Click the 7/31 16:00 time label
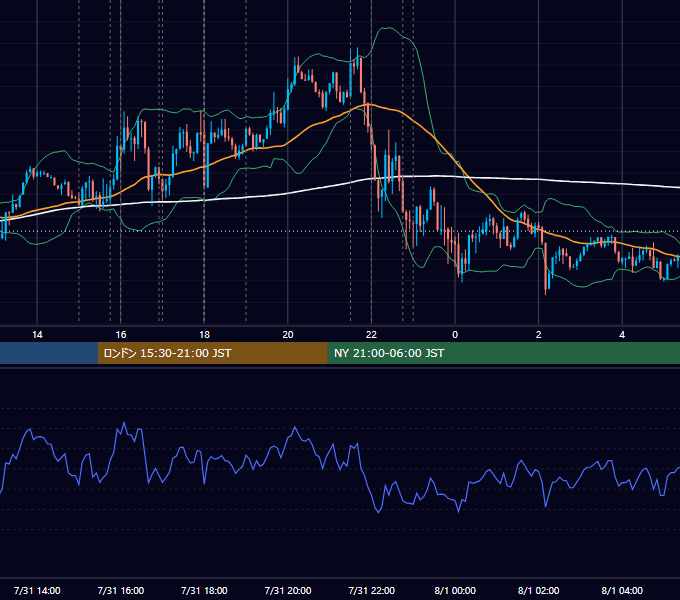 point(121,590)
